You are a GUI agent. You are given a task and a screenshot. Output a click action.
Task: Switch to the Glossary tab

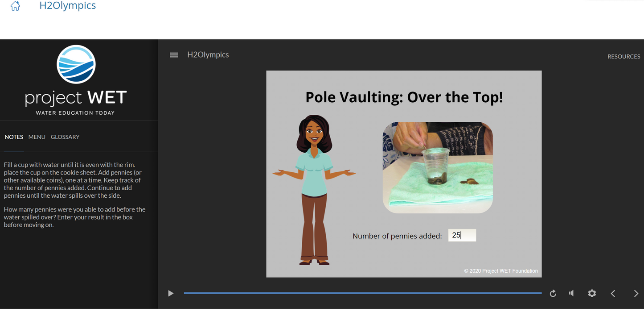click(x=65, y=137)
